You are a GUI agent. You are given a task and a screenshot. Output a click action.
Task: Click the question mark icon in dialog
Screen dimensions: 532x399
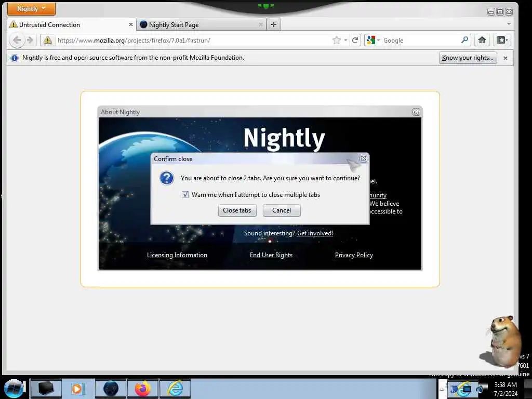[167, 178]
